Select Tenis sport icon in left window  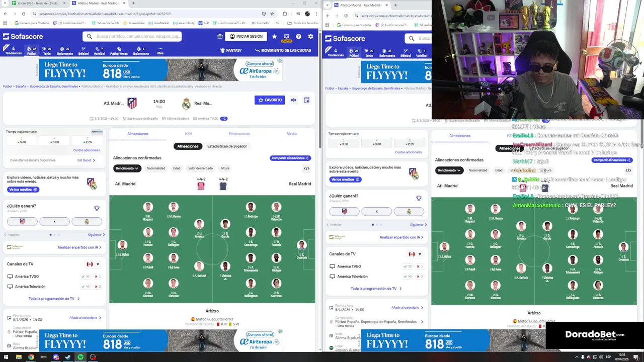coord(47,51)
